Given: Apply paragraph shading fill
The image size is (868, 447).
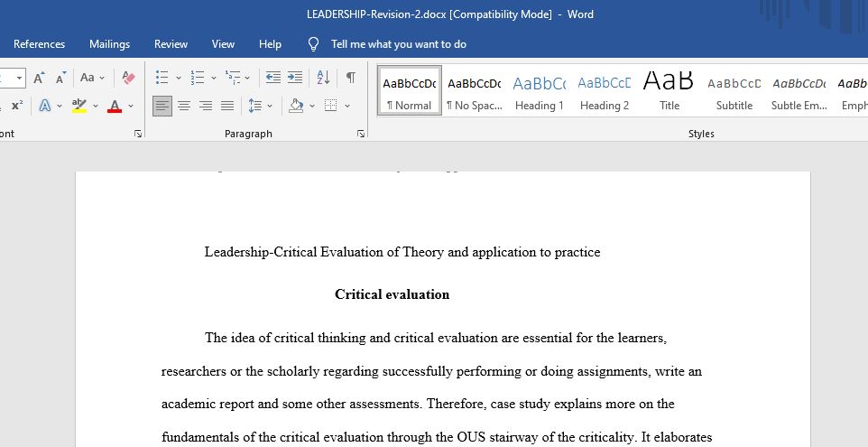Looking at the screenshot, I should pyautogui.click(x=296, y=106).
